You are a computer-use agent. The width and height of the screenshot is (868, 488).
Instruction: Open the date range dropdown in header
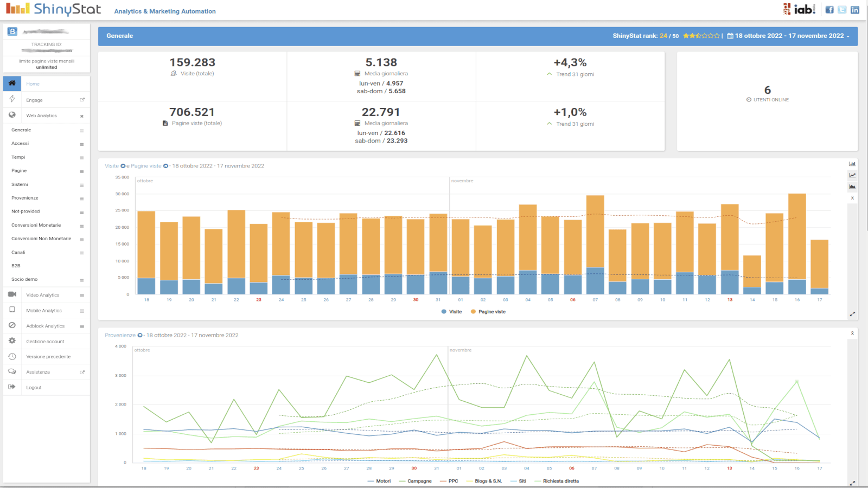[x=789, y=36]
